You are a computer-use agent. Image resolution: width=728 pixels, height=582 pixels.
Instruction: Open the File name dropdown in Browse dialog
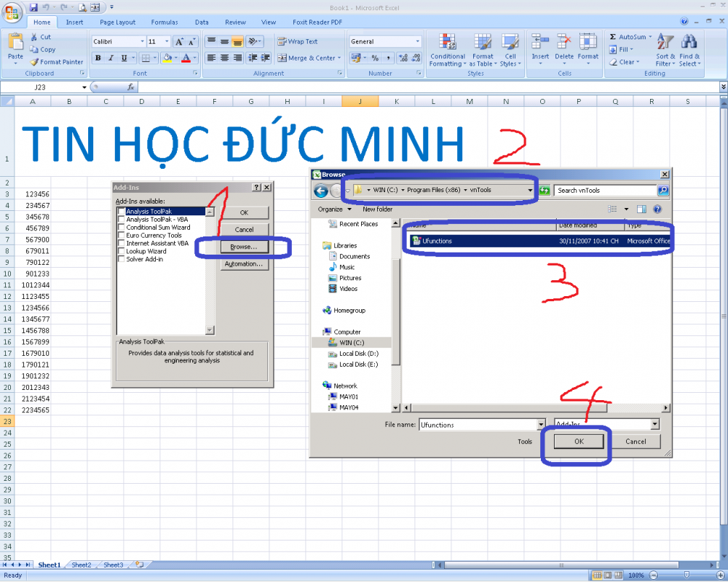pyautogui.click(x=541, y=425)
